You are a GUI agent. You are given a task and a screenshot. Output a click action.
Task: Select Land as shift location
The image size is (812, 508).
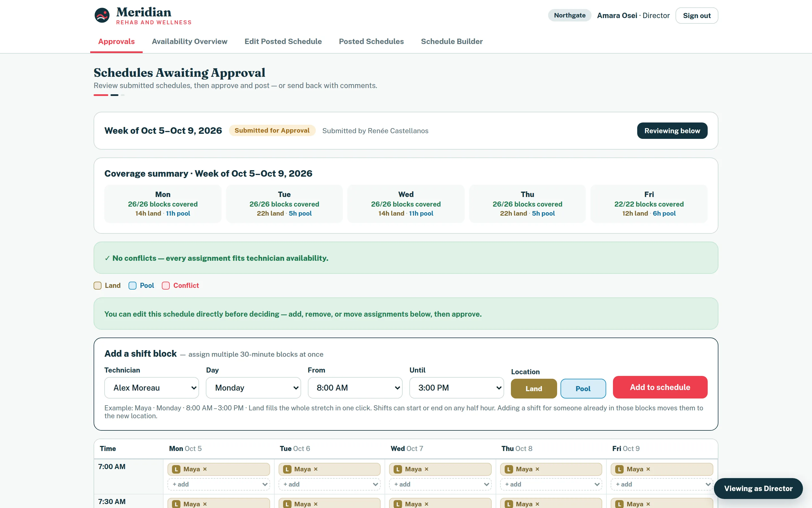[x=533, y=388]
